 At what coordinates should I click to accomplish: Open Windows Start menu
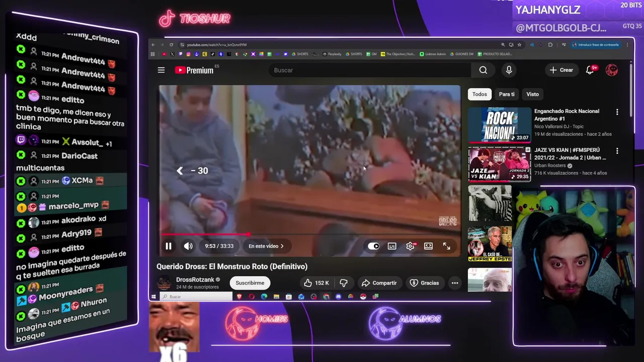[x=153, y=297]
